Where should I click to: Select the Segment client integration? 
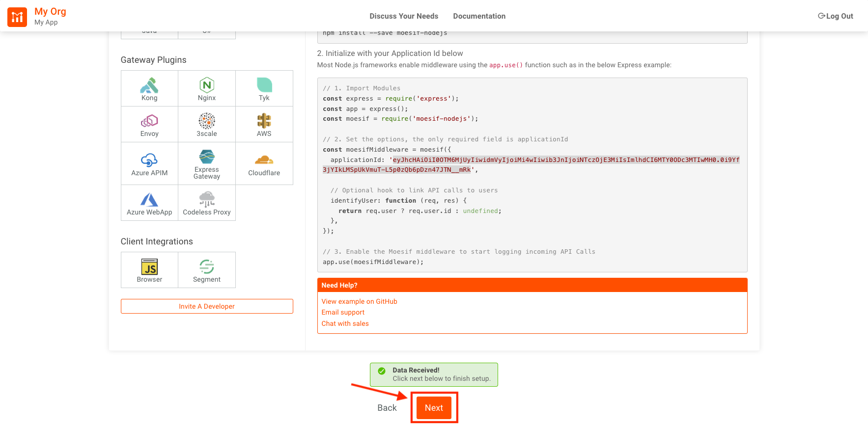point(207,270)
